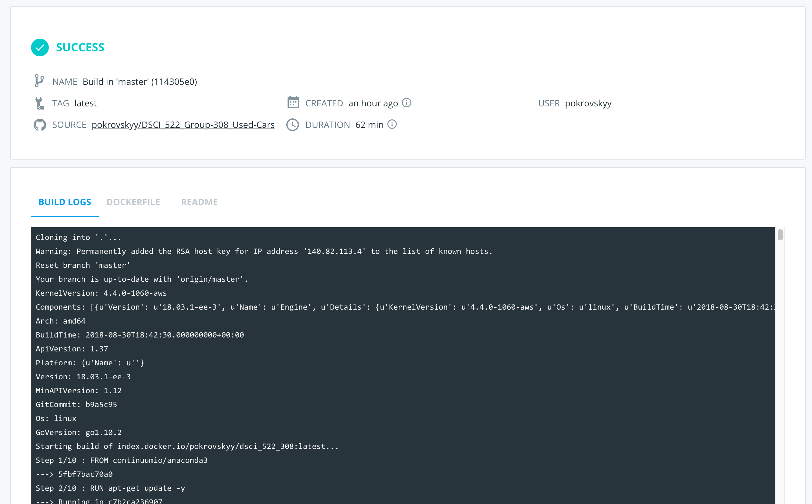Click the build log scrollbar thumb

coord(780,235)
